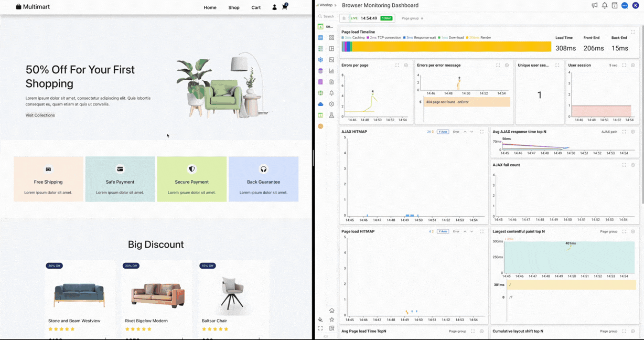Open the AJAX path selector on Avg AJAX widget
Screen dimensions: 644x340
pyautogui.click(x=609, y=132)
